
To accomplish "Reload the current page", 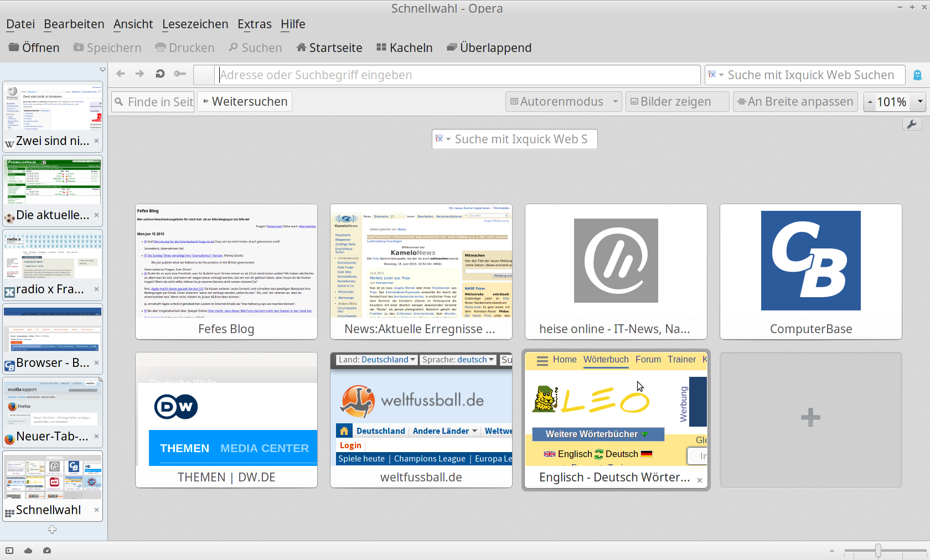I will (160, 74).
